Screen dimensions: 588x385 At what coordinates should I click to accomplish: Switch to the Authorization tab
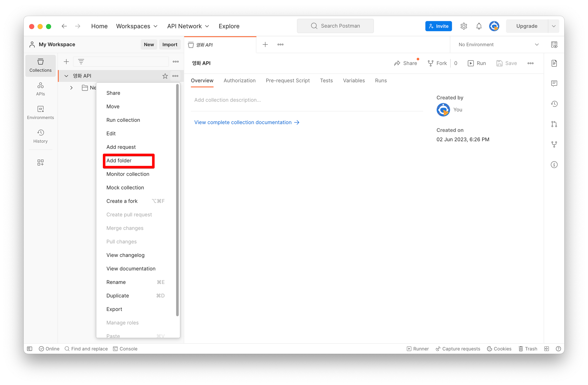239,81
